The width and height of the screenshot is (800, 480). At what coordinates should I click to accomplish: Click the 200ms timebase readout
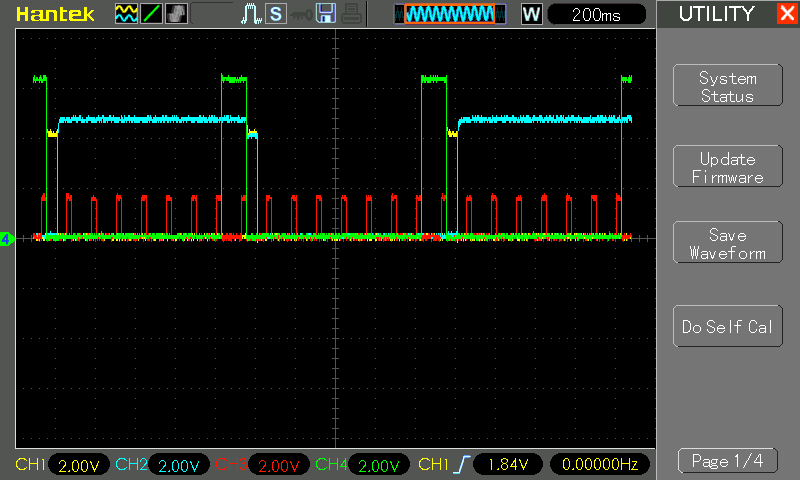point(596,14)
